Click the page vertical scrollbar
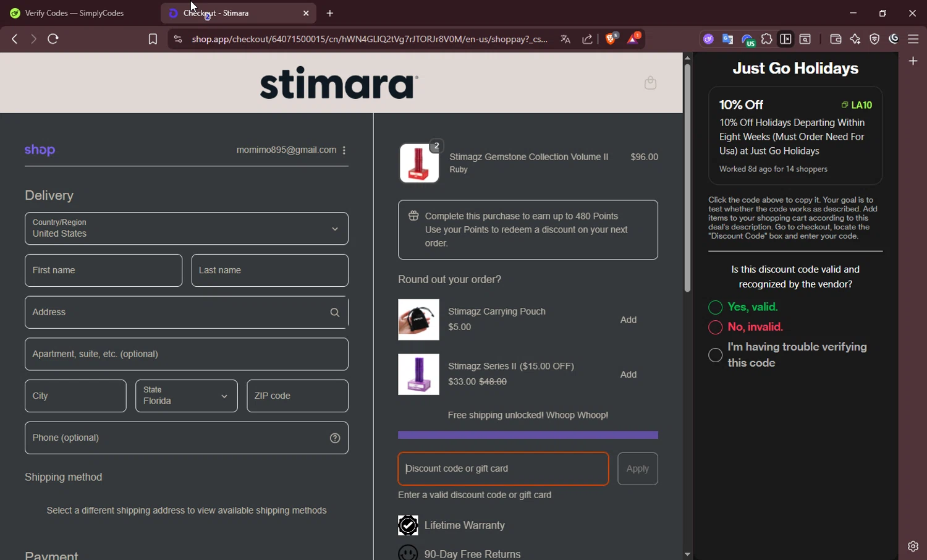Image resolution: width=927 pixels, height=560 pixels. tap(687, 178)
